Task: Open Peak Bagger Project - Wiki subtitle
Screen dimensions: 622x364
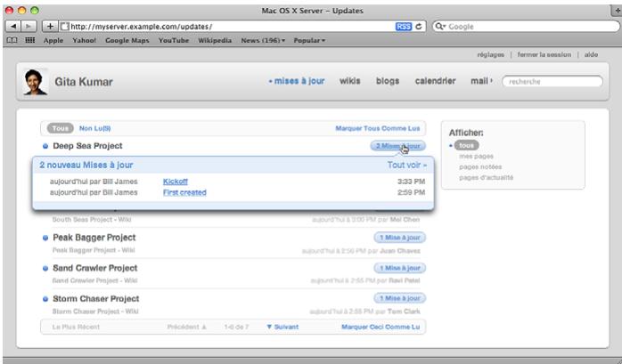Action: 94,250
